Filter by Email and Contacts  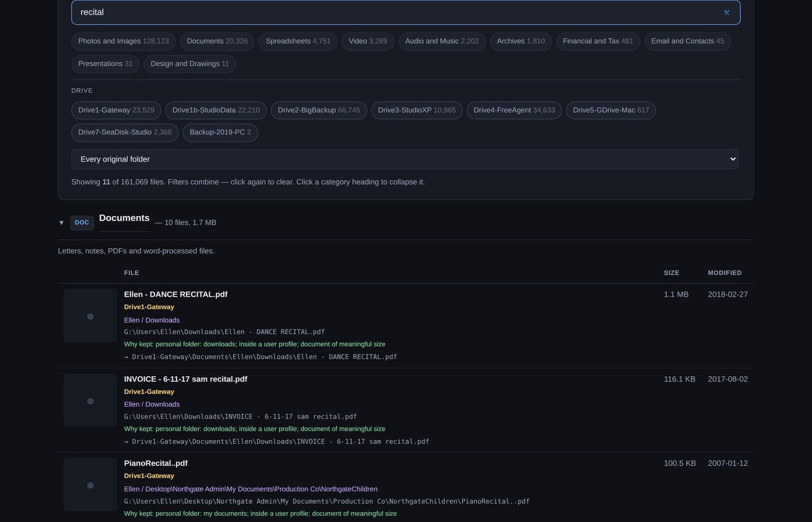(688, 41)
